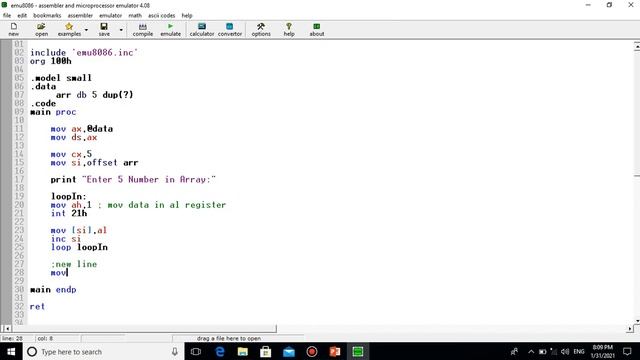Open Task View in the taskbar
Screen dimensions: 640x360
pyautogui.click(x=196, y=351)
